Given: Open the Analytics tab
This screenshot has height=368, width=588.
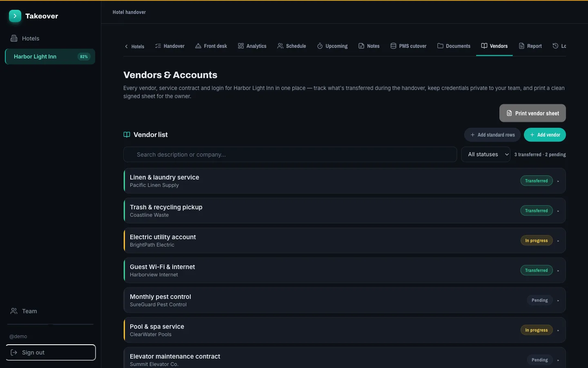Looking at the screenshot, I should pyautogui.click(x=252, y=46).
